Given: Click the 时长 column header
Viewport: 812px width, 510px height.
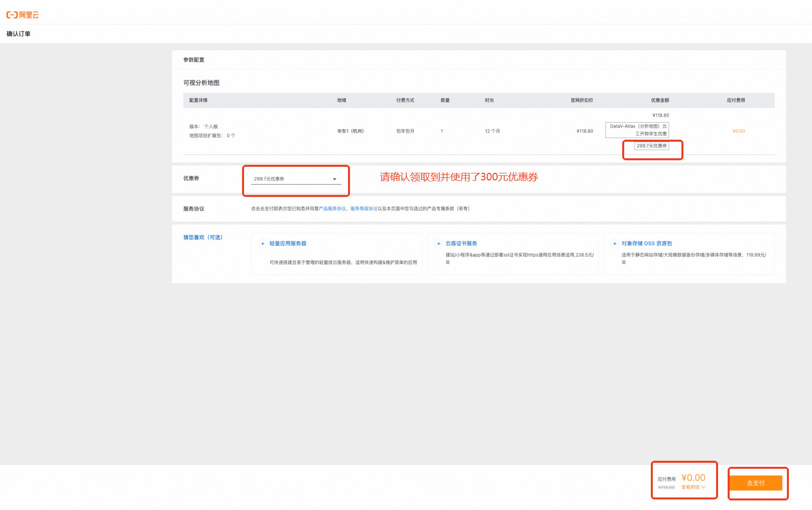Looking at the screenshot, I should tap(490, 100).
